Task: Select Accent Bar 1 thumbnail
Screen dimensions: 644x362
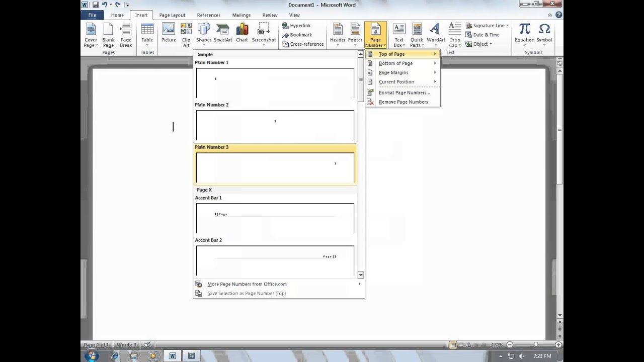Action: tap(275, 218)
